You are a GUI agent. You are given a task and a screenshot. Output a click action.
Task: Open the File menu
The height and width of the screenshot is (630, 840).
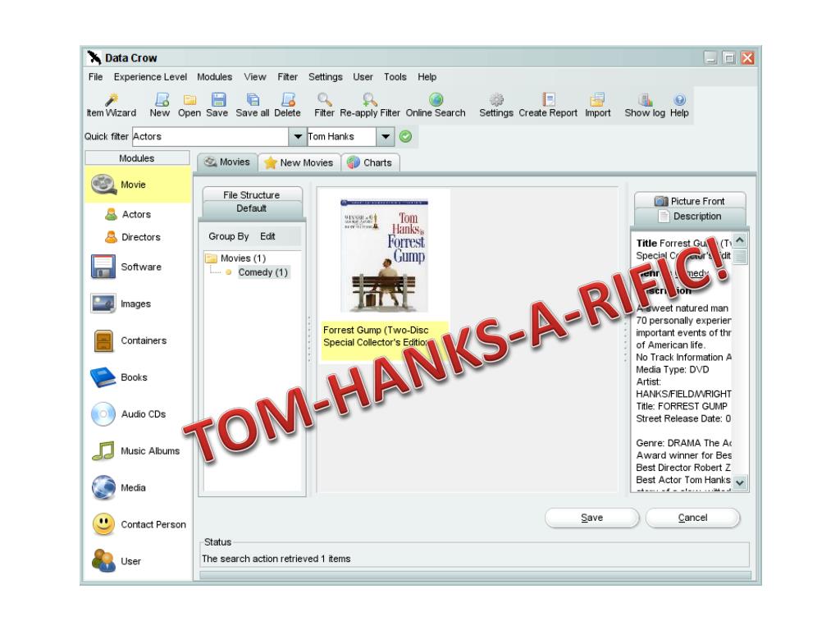pos(95,76)
